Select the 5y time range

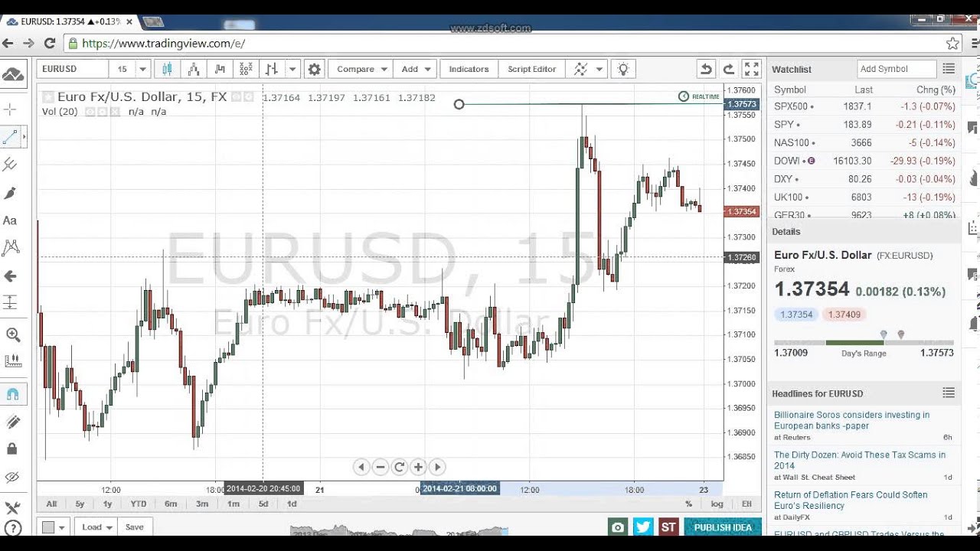[x=80, y=504]
